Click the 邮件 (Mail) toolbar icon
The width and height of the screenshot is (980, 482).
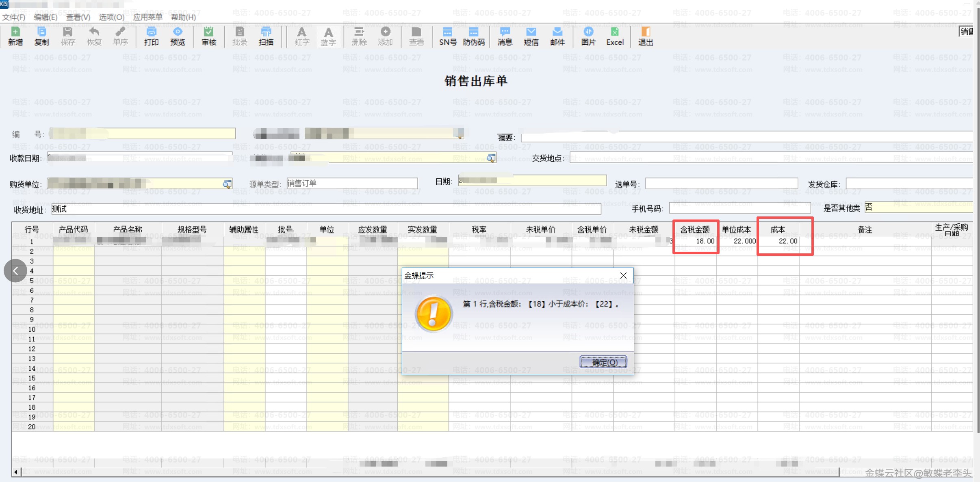pos(557,36)
